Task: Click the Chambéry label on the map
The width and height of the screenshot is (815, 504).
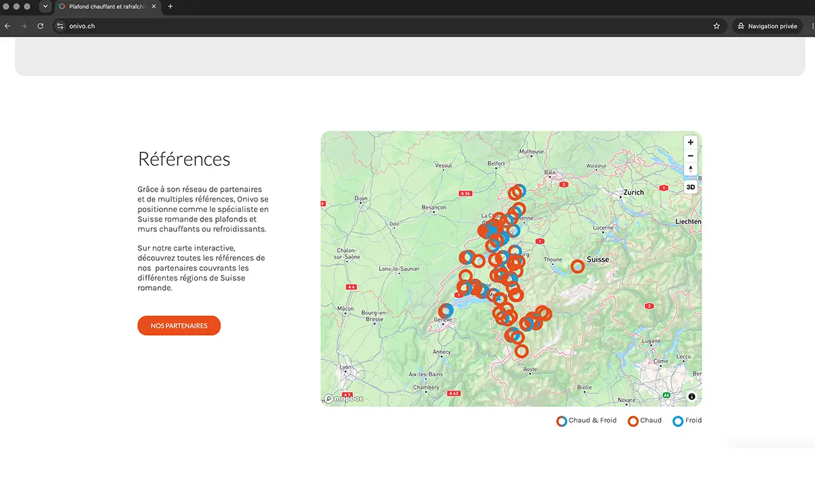Action: 427,387
